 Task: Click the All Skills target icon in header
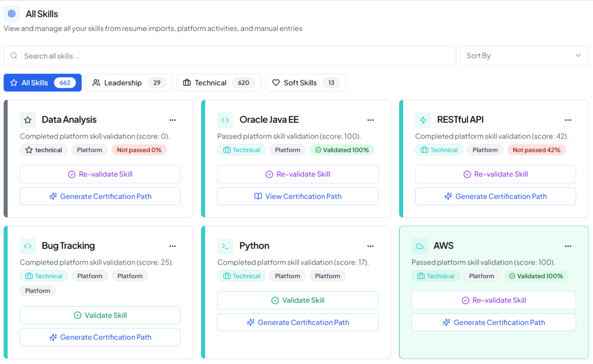[12, 14]
